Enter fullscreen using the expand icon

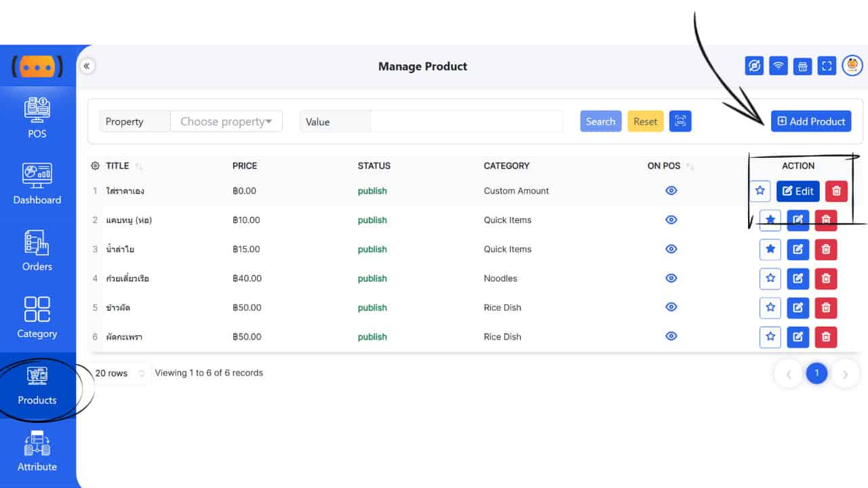[x=827, y=66]
